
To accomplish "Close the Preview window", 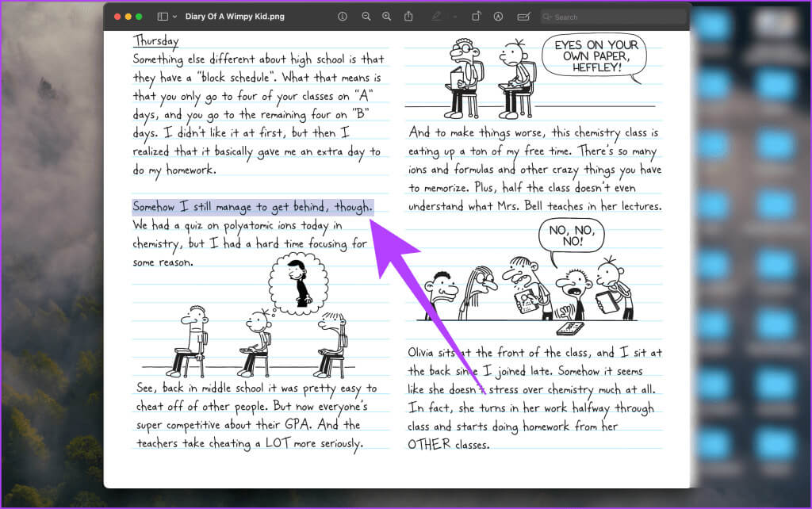I will (x=117, y=17).
